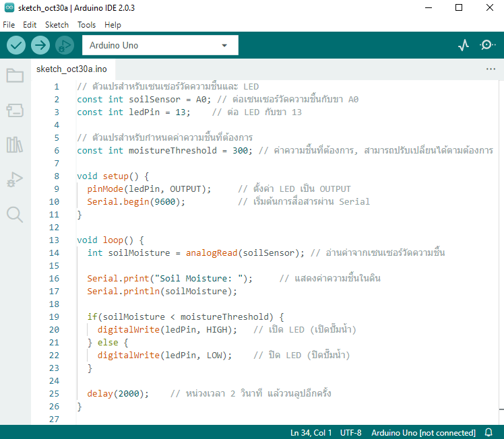Start debugging with the debug toolbar button
Image resolution: width=504 pixels, height=439 pixels.
tap(65, 45)
